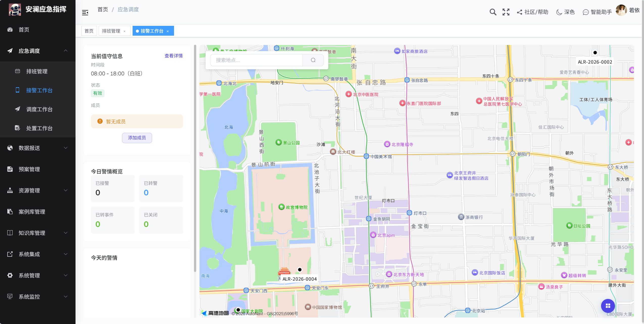Image resolution: width=644 pixels, height=324 pixels.
Task: Click the 日坛公园 map landmark icon
Action: coord(569,225)
